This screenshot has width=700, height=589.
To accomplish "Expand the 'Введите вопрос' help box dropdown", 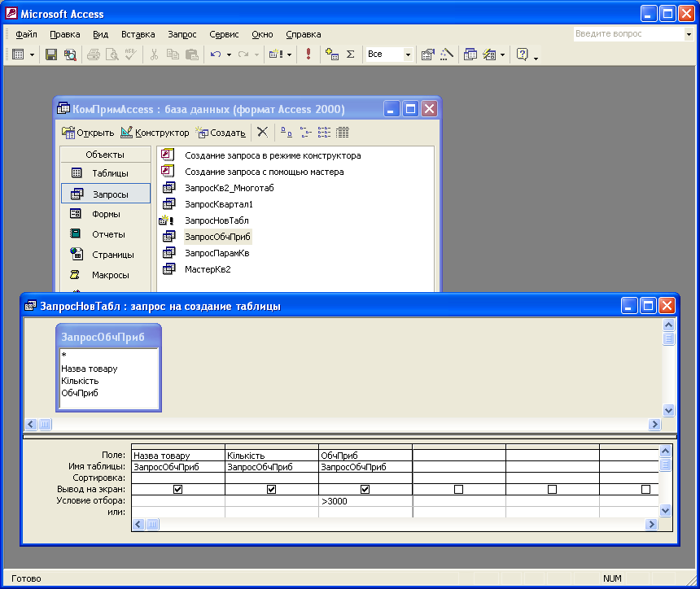I will (689, 34).
